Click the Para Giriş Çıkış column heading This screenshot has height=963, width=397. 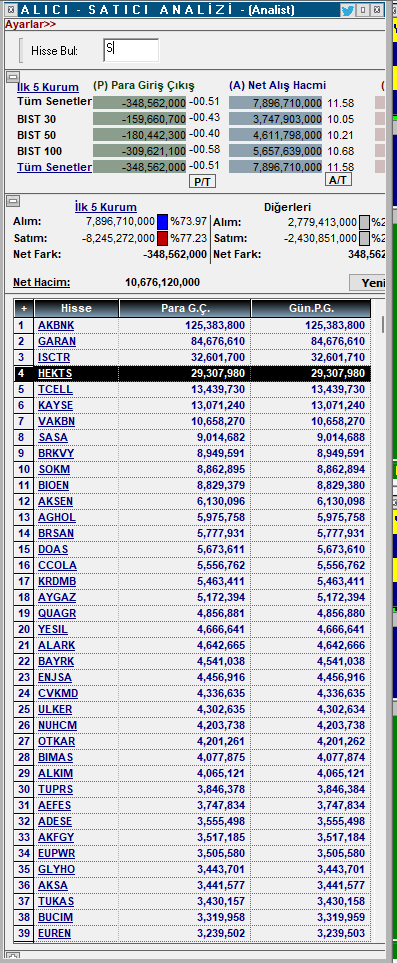[x=144, y=85]
